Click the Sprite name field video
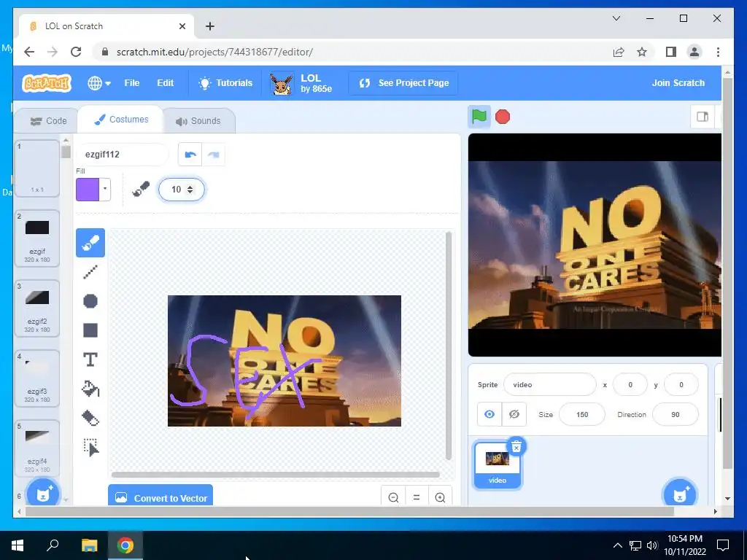 coord(550,385)
